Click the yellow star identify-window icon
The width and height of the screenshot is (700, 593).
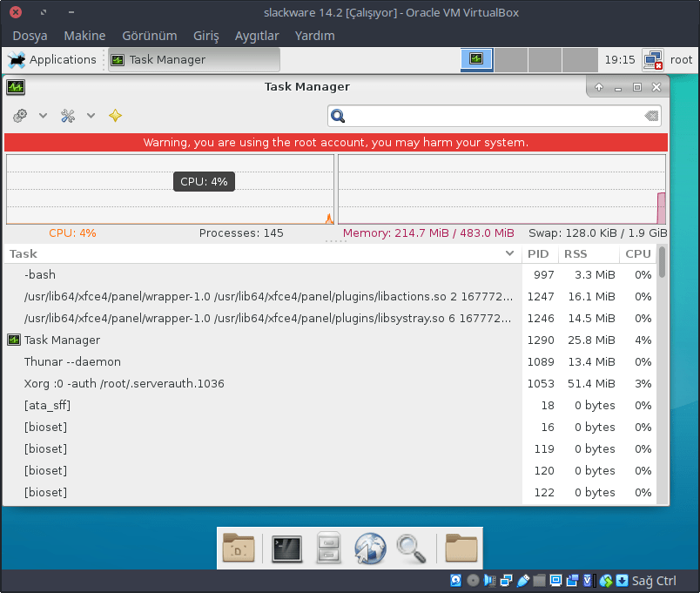click(x=115, y=116)
